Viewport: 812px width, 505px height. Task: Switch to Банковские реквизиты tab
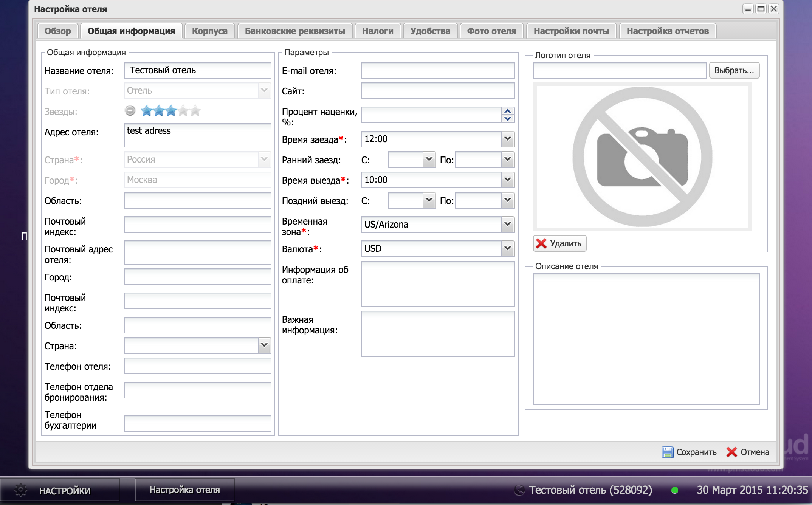pyautogui.click(x=295, y=31)
